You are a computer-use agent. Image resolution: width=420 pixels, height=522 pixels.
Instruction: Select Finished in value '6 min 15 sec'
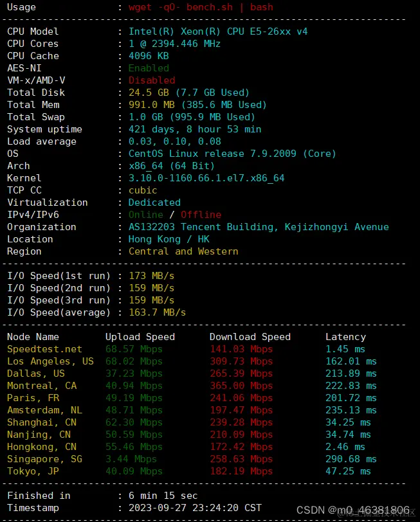click(x=163, y=496)
